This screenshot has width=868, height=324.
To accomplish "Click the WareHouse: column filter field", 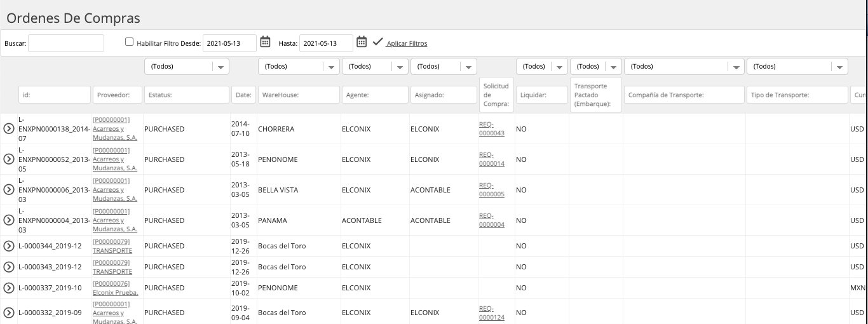I will click(299, 95).
